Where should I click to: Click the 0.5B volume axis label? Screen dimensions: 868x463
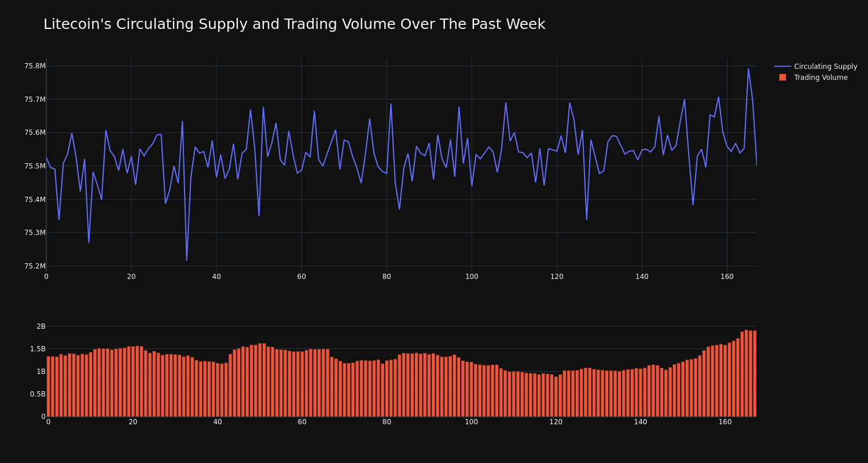point(38,394)
